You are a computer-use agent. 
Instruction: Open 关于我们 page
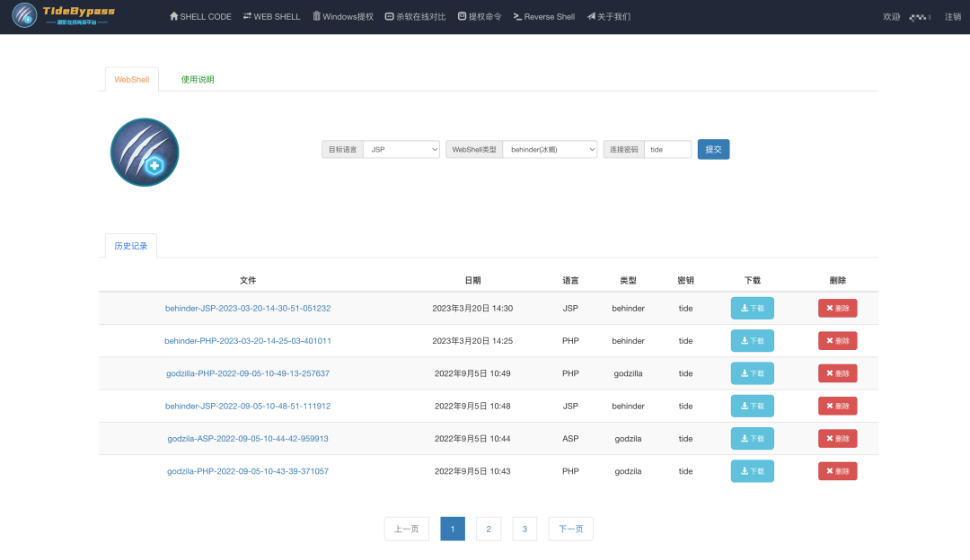(x=609, y=17)
